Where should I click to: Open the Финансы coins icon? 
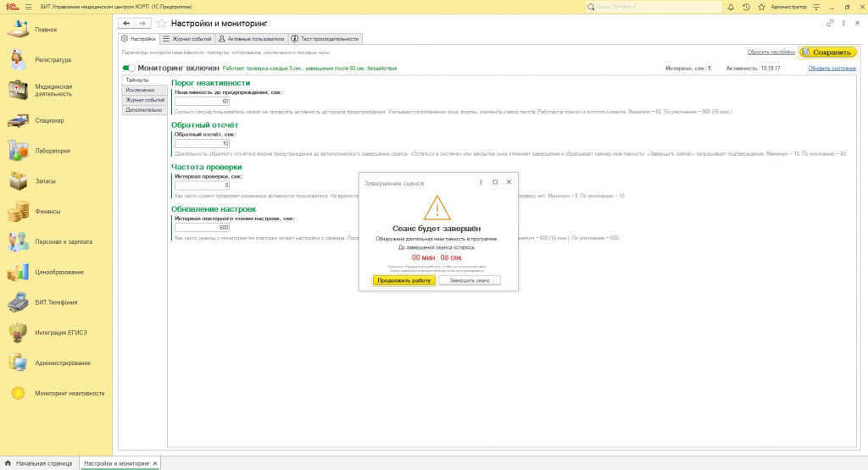click(18, 211)
